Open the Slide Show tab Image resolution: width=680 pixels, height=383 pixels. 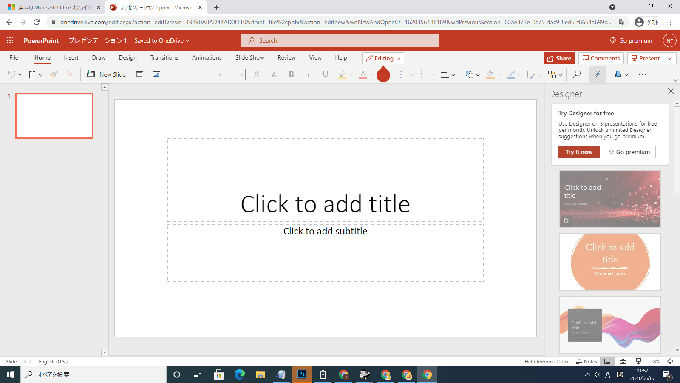(x=249, y=58)
